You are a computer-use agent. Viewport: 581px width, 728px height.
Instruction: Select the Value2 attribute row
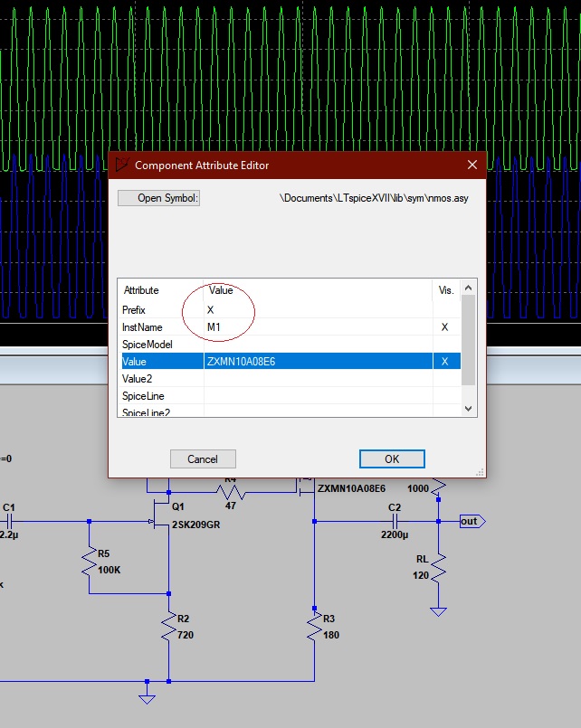point(290,378)
